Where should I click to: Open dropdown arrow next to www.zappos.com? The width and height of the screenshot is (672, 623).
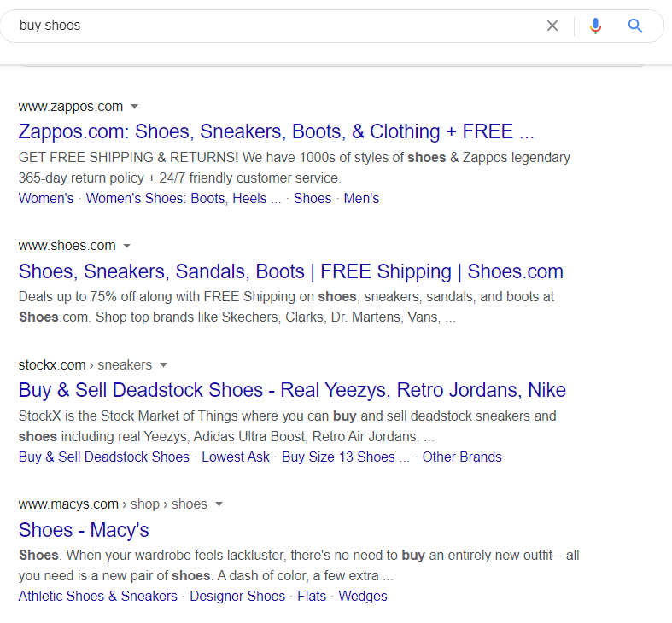pyautogui.click(x=135, y=107)
